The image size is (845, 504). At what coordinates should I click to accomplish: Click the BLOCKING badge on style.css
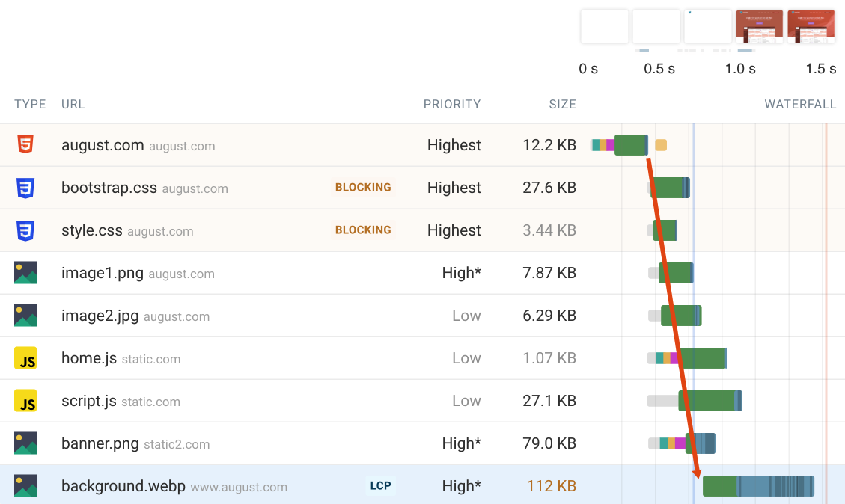click(363, 230)
